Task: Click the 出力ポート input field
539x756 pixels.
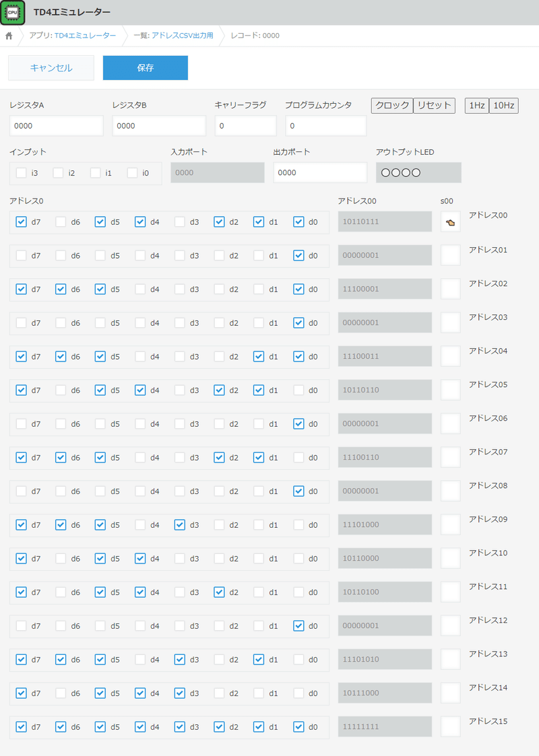Action: pos(320,172)
